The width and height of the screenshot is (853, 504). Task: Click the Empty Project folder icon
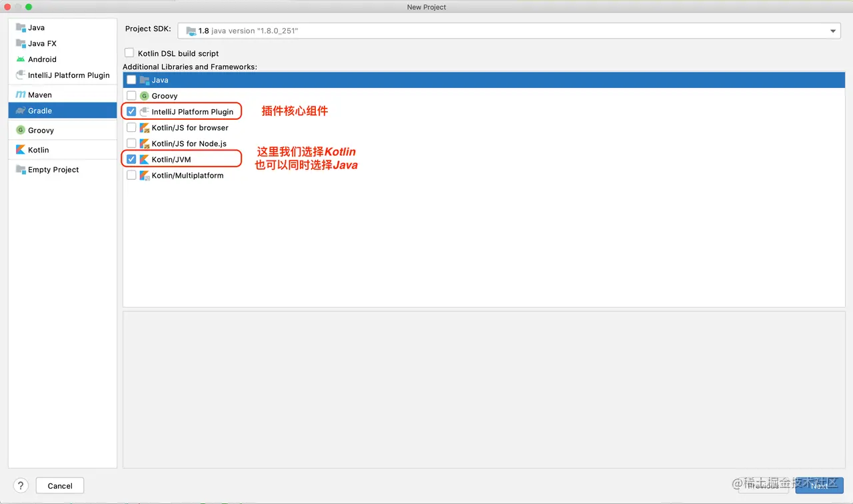tap(21, 170)
